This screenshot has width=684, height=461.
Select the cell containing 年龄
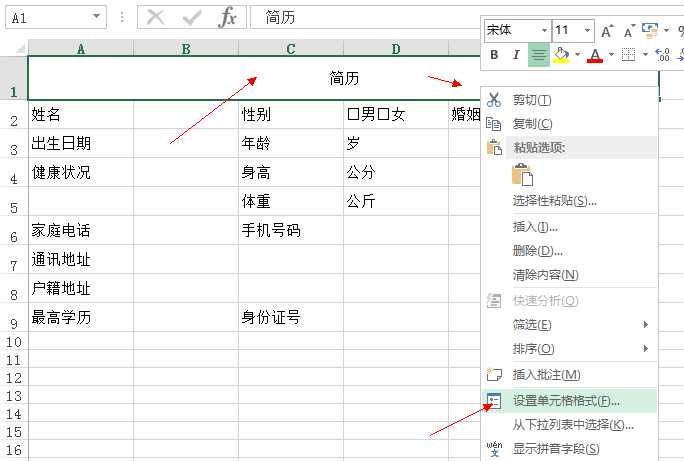pos(291,143)
